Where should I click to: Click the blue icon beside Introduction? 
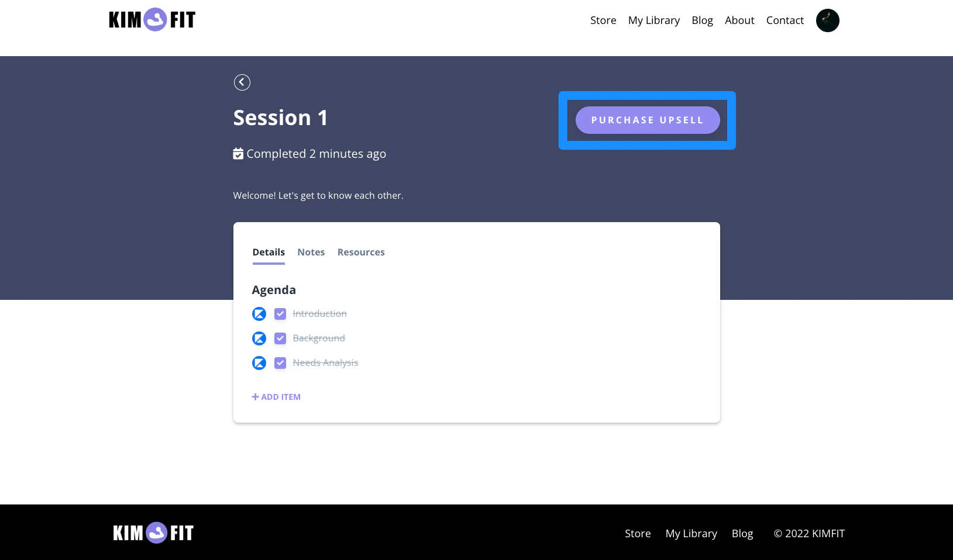pos(259,314)
